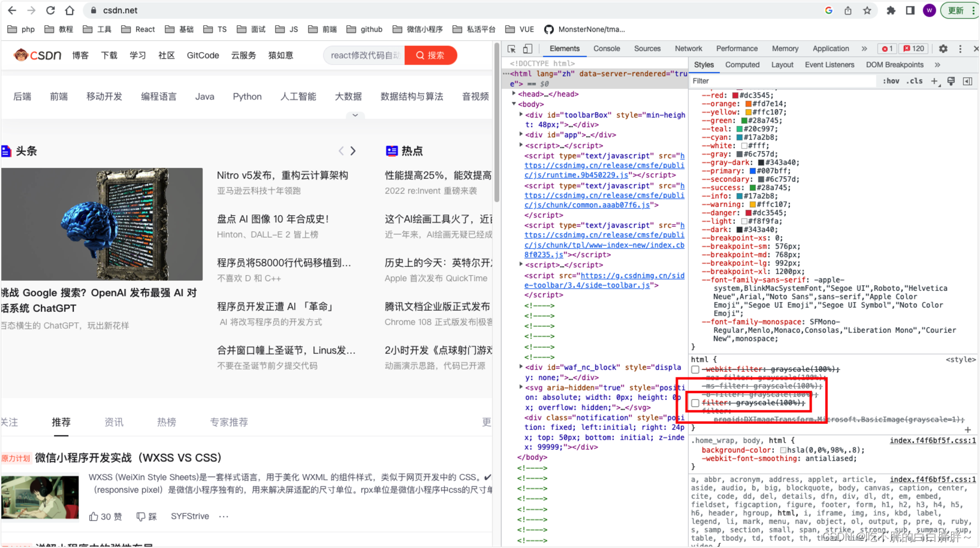Toggle the device toolbar in DevTools
Screen dimensions: 980x548
click(x=527, y=49)
